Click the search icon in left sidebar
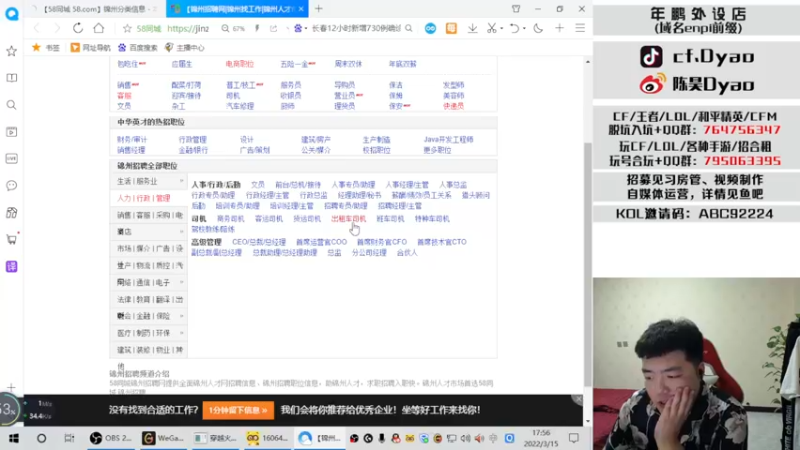800x450 pixels. tap(11, 105)
